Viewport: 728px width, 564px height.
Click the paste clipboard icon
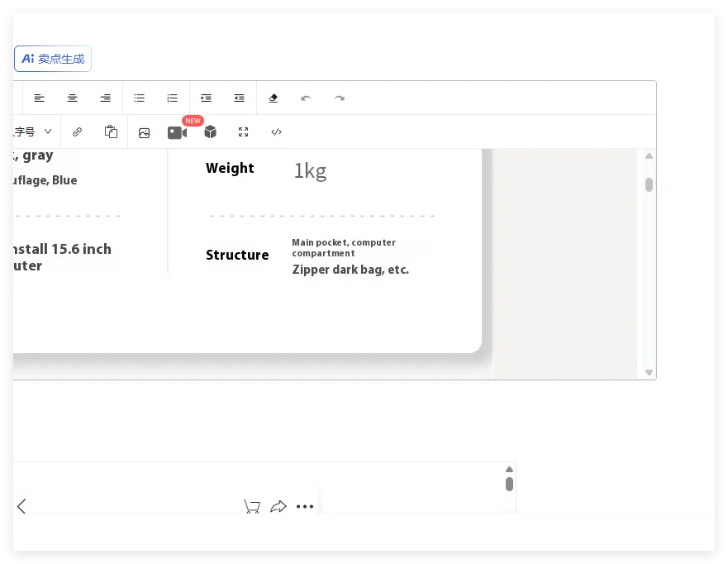click(x=111, y=132)
